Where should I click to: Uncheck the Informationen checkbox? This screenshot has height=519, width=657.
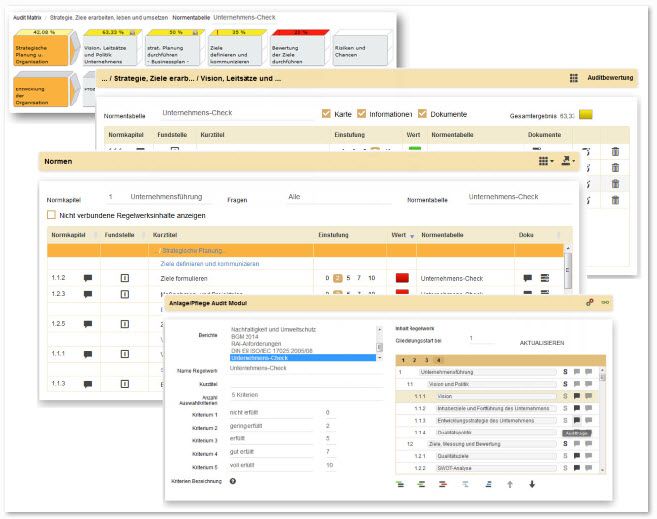(363, 113)
